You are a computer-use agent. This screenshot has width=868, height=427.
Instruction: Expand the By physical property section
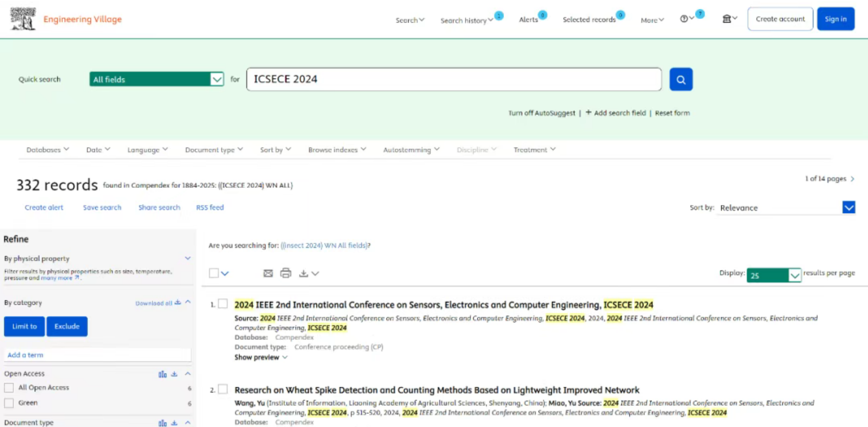point(188,258)
